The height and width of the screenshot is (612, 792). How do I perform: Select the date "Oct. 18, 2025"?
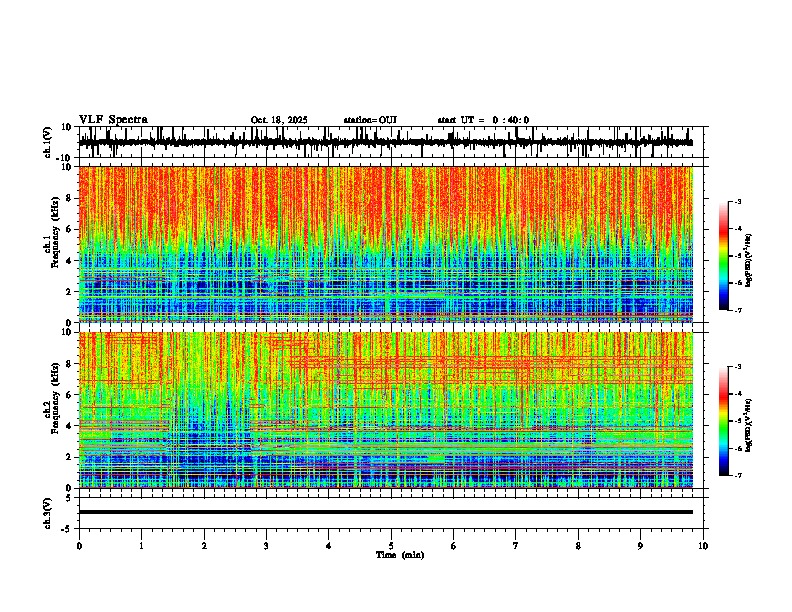click(279, 120)
